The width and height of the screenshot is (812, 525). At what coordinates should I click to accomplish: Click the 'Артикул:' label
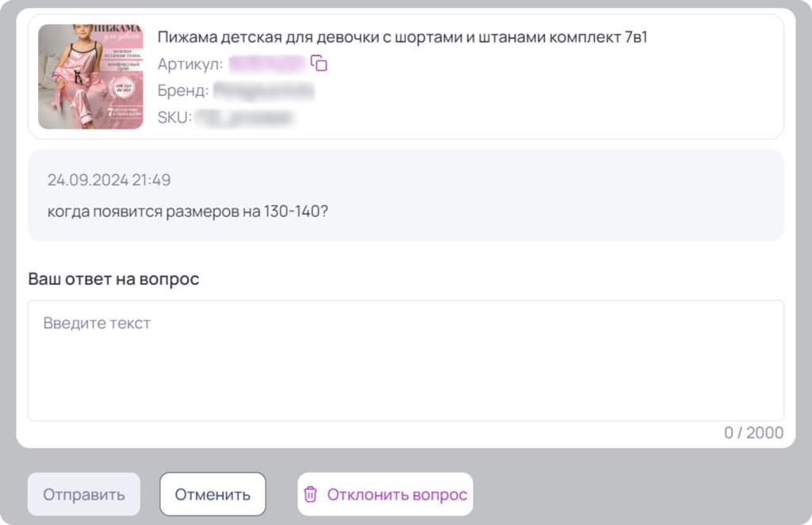click(190, 63)
